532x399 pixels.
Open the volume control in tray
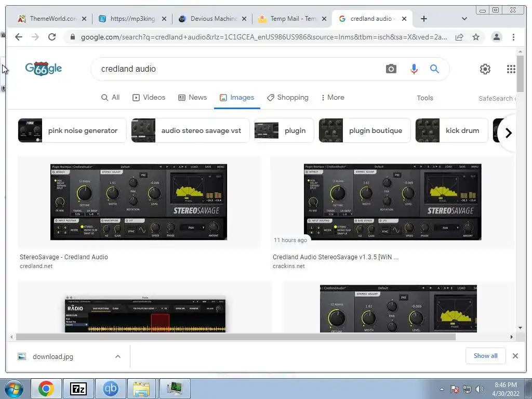click(x=480, y=389)
